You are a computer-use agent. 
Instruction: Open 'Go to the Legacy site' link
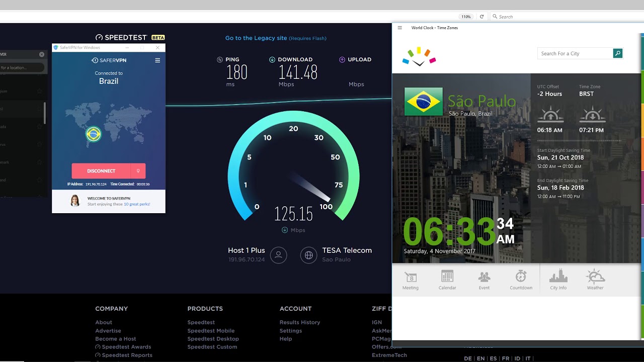click(x=256, y=38)
